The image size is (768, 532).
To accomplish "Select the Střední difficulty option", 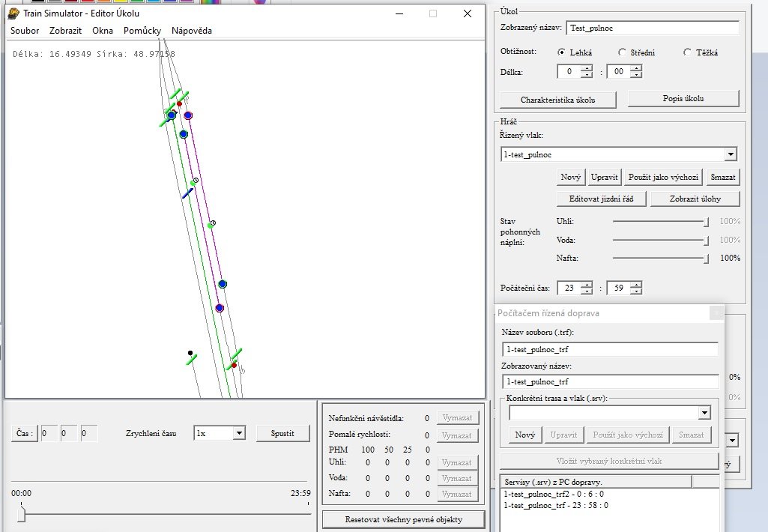I will point(622,52).
